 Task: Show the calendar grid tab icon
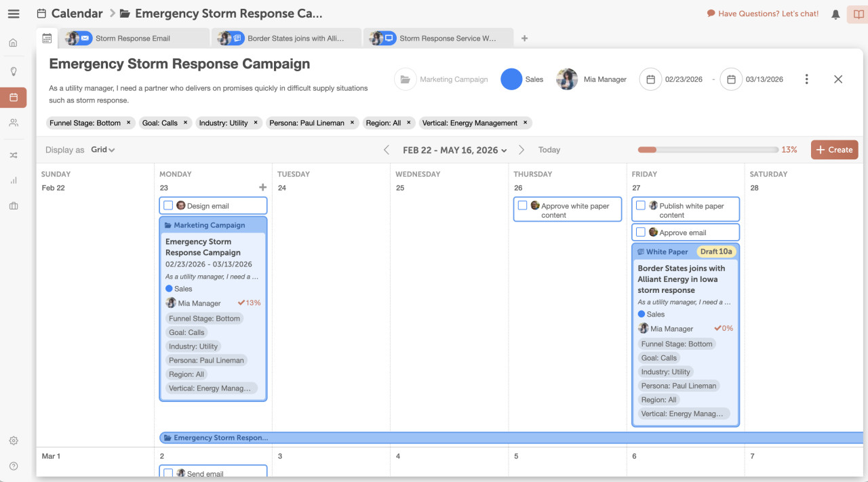[x=47, y=39]
